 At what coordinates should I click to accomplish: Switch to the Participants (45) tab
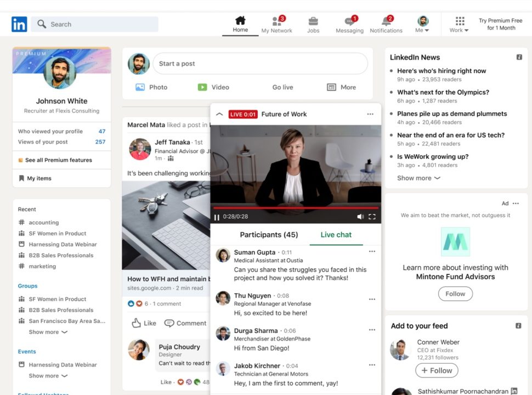point(269,235)
